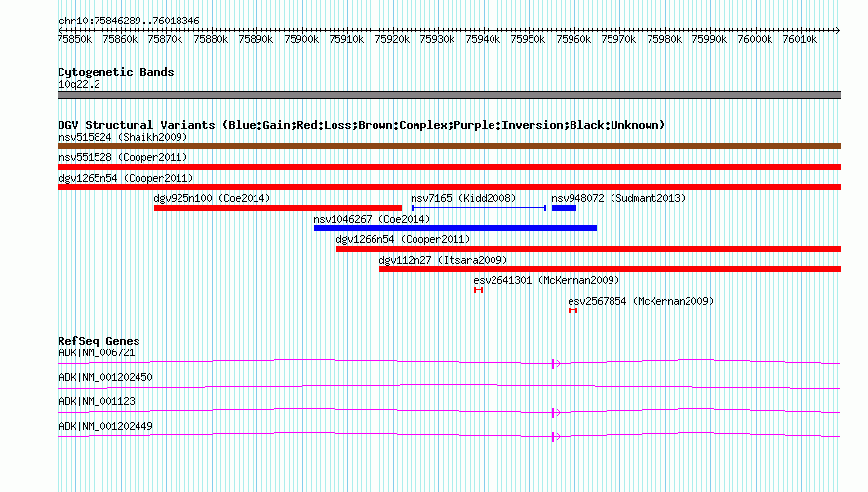Click the 10q22.2 band label
The width and height of the screenshot is (868, 492).
coord(79,84)
